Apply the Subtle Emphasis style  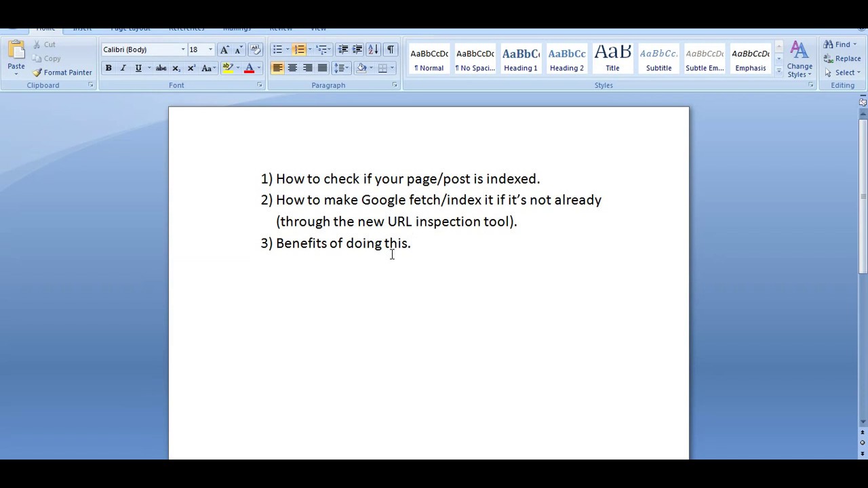[x=705, y=59]
